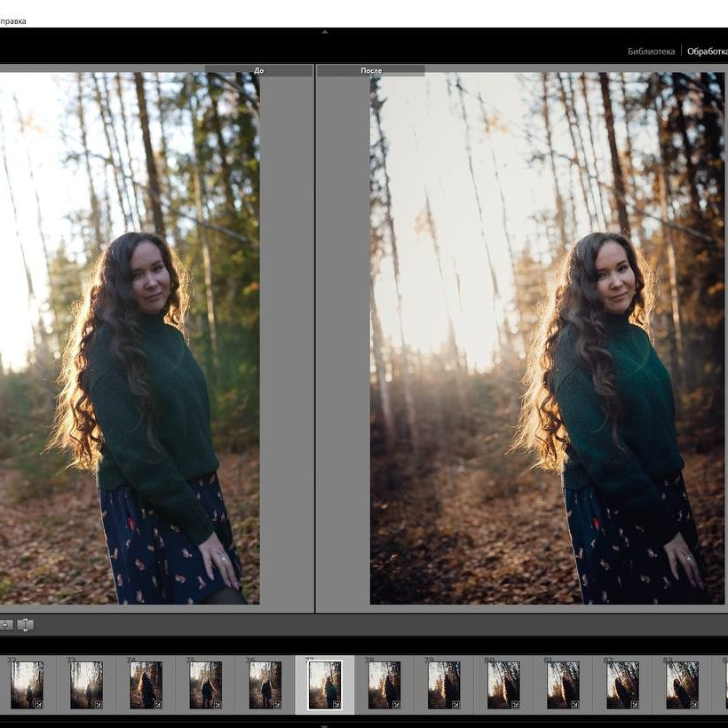Switch to the Обработка module

click(707, 51)
